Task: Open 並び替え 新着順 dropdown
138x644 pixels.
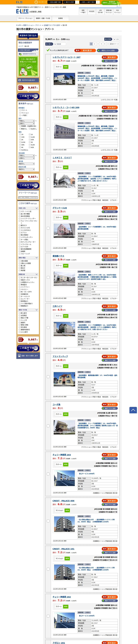Action: pyautogui.click(x=59, y=44)
